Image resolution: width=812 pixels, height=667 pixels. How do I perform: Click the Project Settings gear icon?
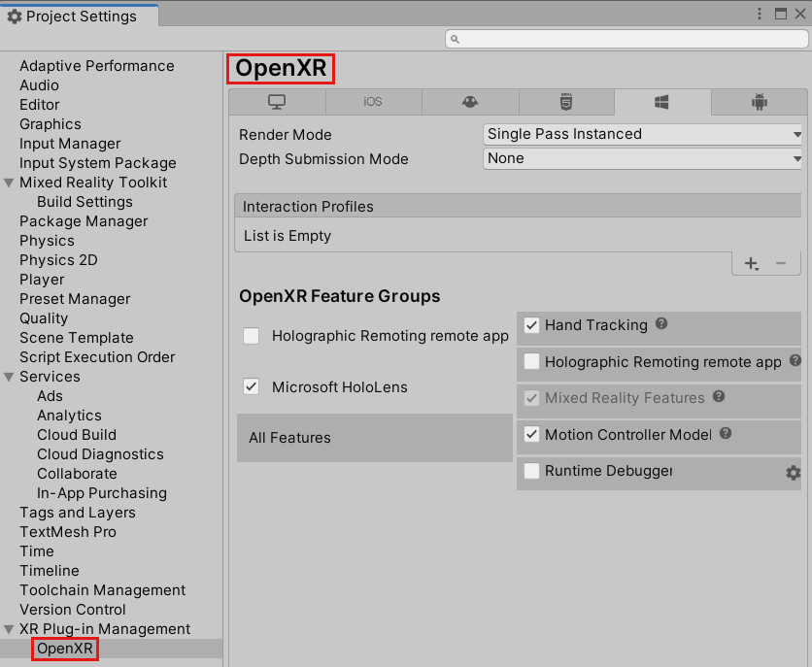14,17
